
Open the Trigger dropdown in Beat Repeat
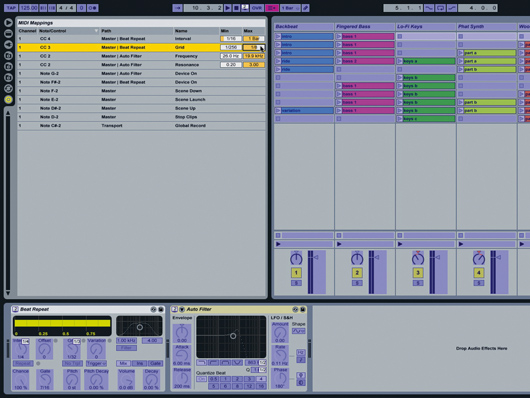pyautogui.click(x=96, y=364)
